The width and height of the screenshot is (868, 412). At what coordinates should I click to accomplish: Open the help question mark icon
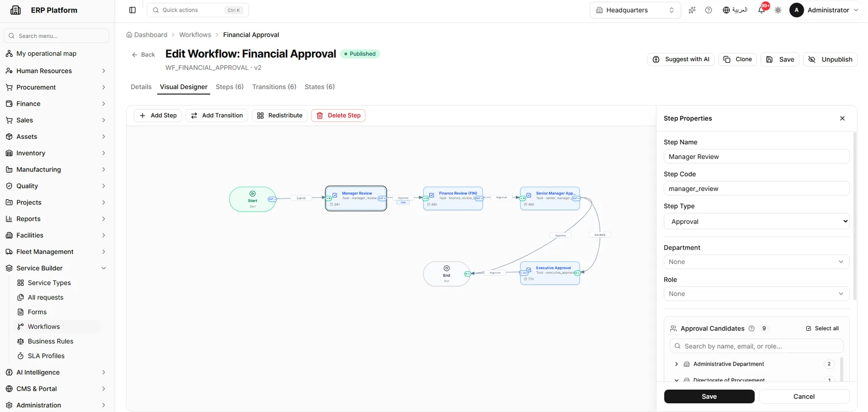708,10
